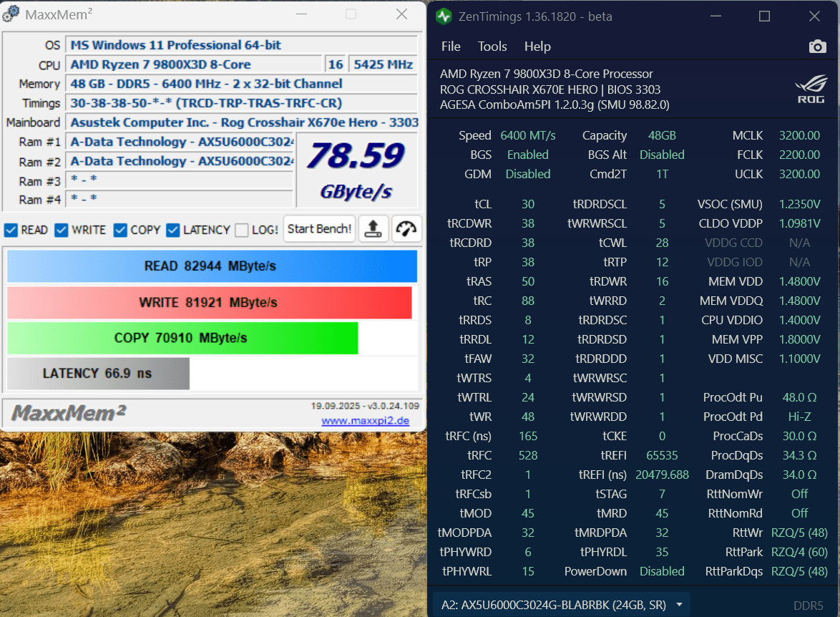Viewport: 840px width, 617px height.
Task: Toggle the COPY checkbox
Action: point(120,230)
